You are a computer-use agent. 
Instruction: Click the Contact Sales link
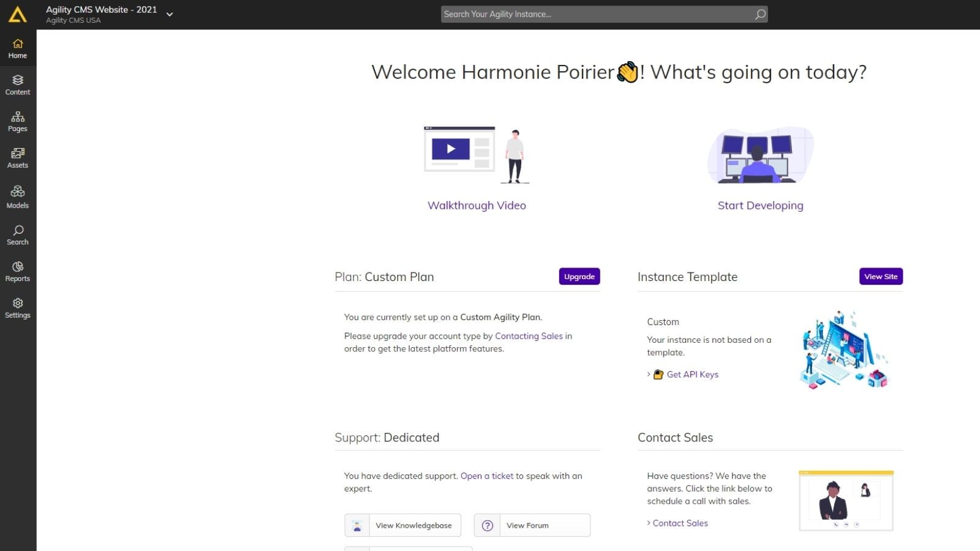click(x=680, y=523)
